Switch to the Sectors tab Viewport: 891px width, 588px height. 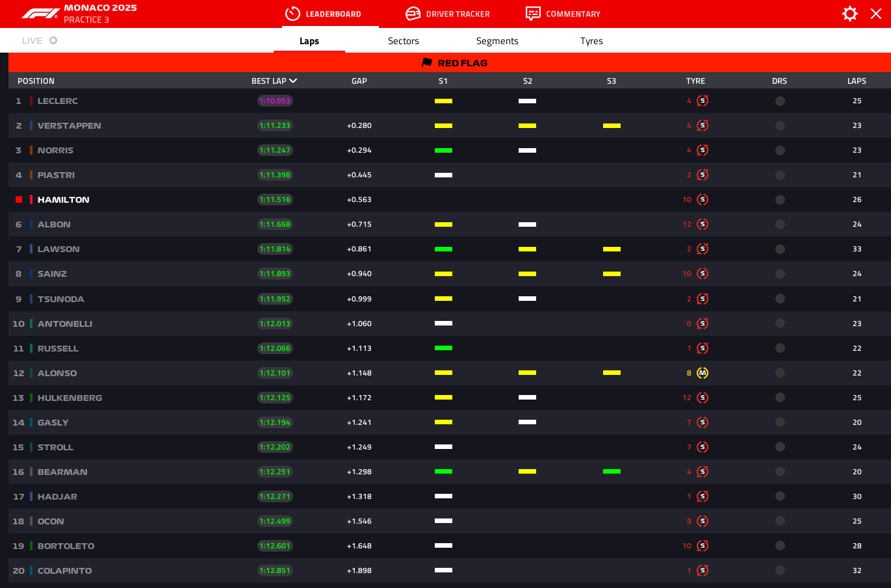click(404, 41)
